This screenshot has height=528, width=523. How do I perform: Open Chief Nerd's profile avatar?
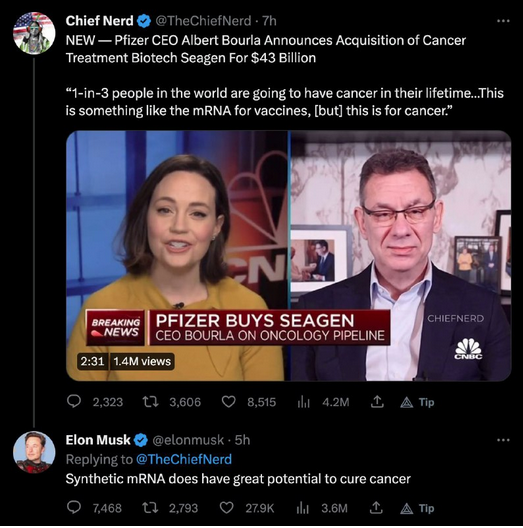(34, 33)
